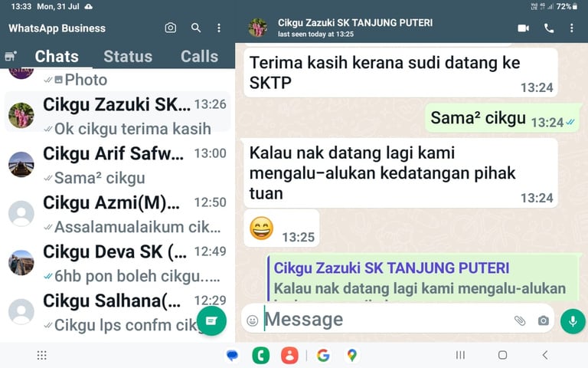Tap Cikgu Zazuki contact name header
The width and height of the screenshot is (588, 368).
[354, 23]
